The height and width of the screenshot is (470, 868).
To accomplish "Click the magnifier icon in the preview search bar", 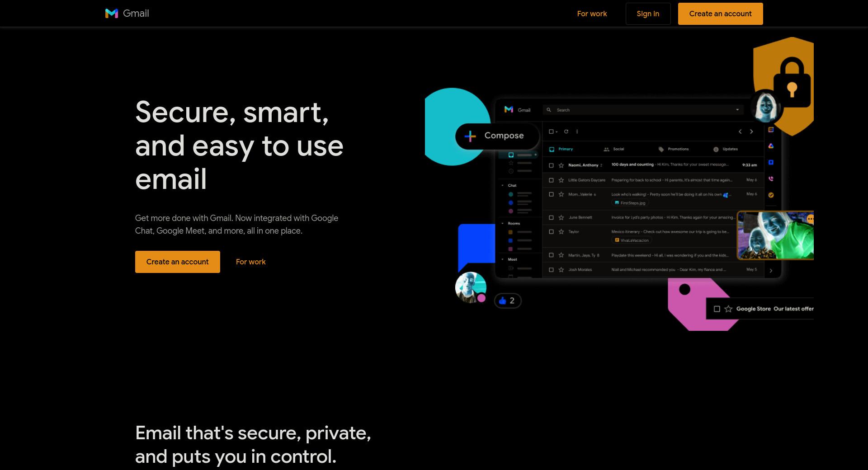I will point(549,110).
